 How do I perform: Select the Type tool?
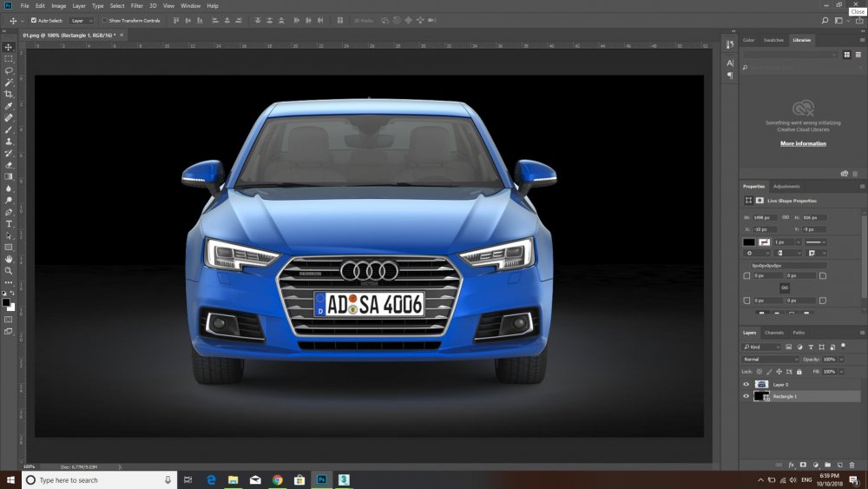coord(9,224)
